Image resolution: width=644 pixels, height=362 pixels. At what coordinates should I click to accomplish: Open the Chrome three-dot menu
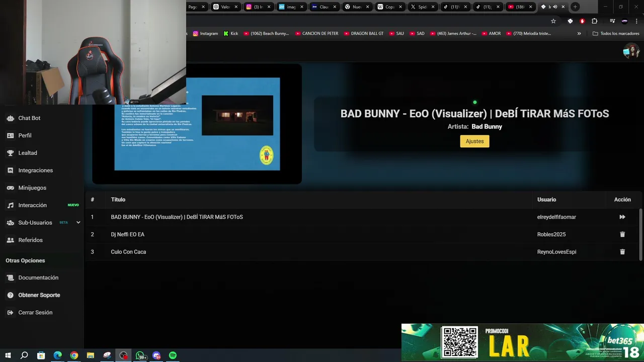(637, 21)
